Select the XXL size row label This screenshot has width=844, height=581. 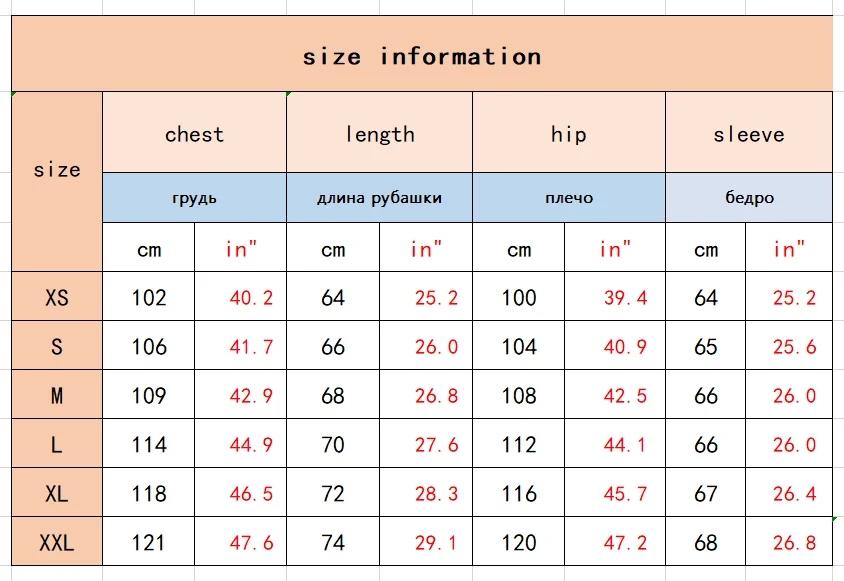point(57,543)
